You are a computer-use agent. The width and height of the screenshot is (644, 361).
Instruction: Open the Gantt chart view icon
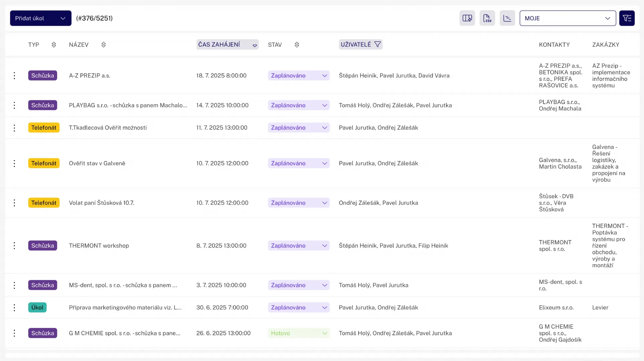507,18
